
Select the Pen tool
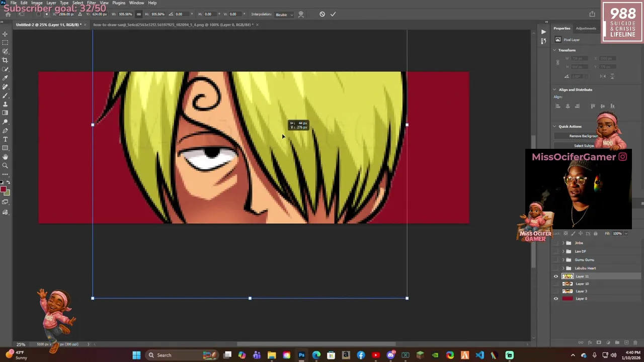point(5,131)
